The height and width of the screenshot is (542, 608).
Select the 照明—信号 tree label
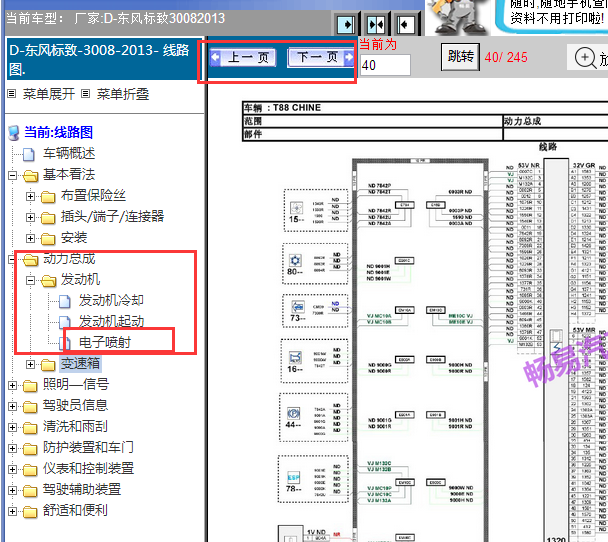tap(76, 385)
